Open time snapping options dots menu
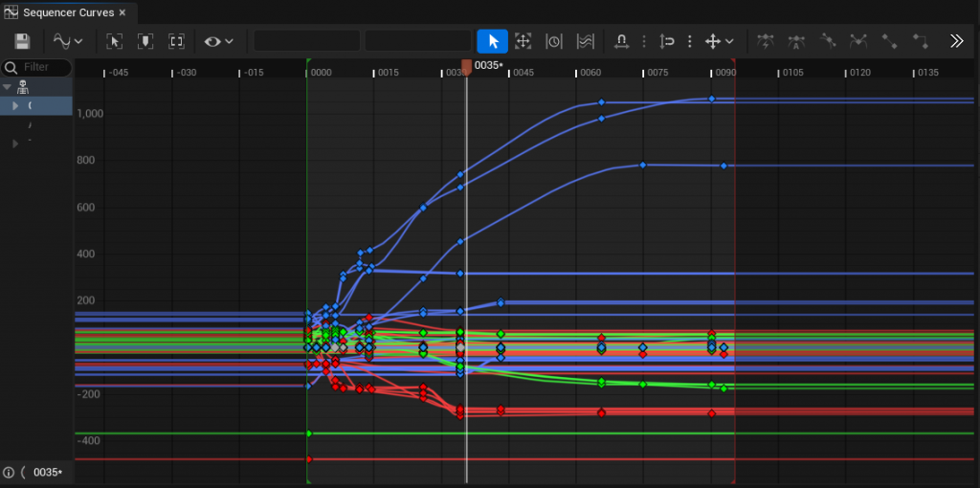Viewport: 980px width, 488px height. (644, 41)
